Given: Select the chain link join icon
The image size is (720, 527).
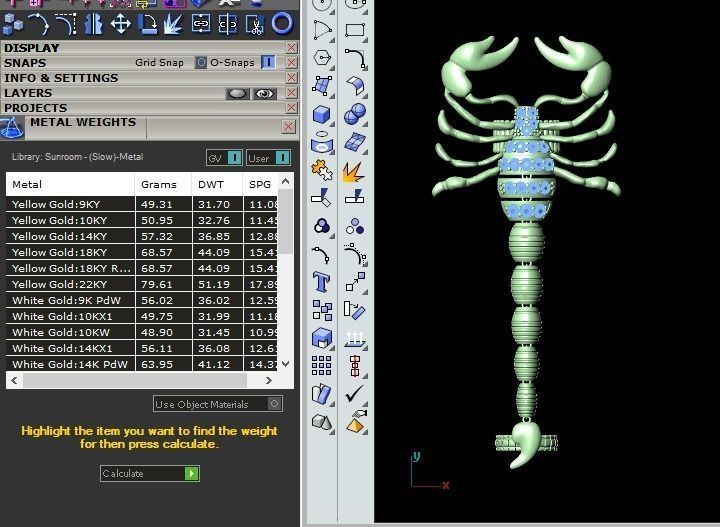Looking at the screenshot, I should [201, 24].
